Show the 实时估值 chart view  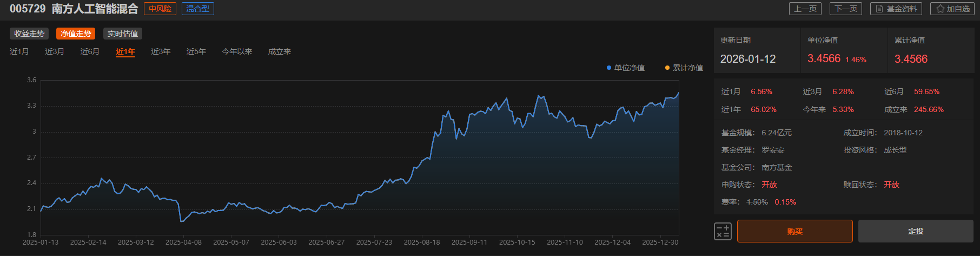[x=122, y=34]
